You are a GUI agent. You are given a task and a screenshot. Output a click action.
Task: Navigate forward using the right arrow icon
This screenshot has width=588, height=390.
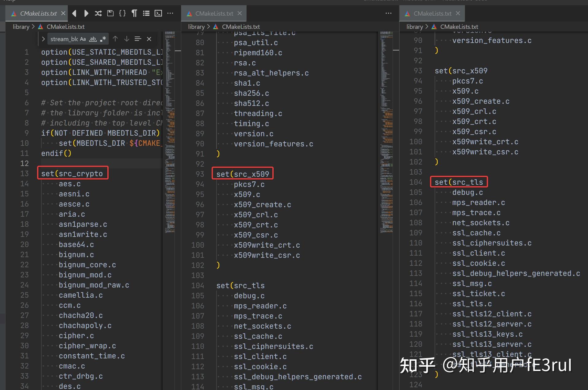pyautogui.click(x=86, y=13)
